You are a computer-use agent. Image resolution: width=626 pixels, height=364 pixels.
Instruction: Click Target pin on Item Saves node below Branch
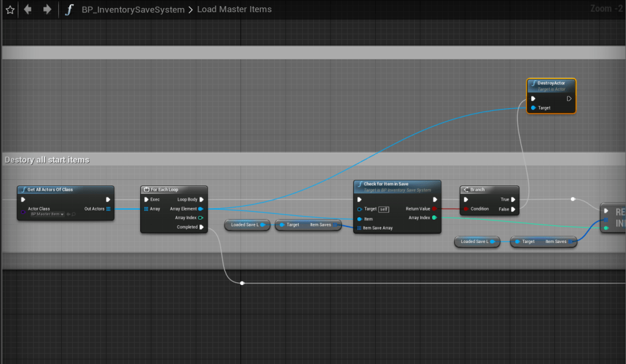pos(518,242)
